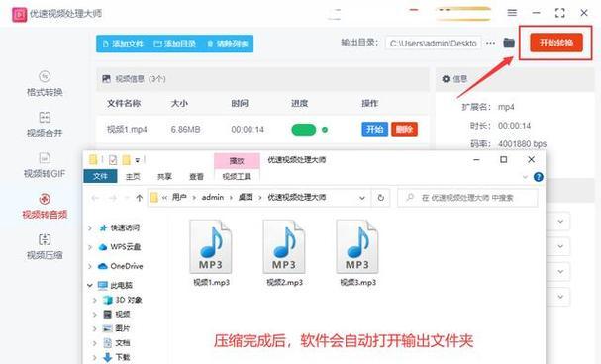This screenshot has height=364, width=601.
Task: Select 视频3.mp3 file
Action: pos(358,253)
